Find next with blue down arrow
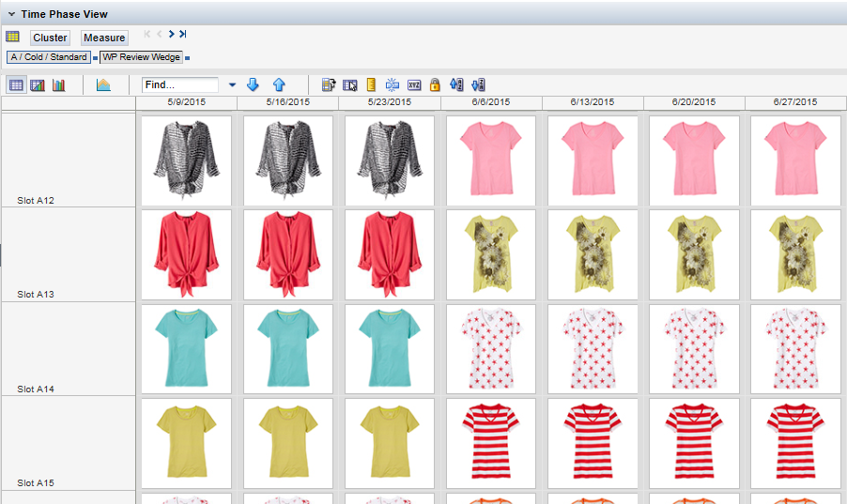 (253, 84)
